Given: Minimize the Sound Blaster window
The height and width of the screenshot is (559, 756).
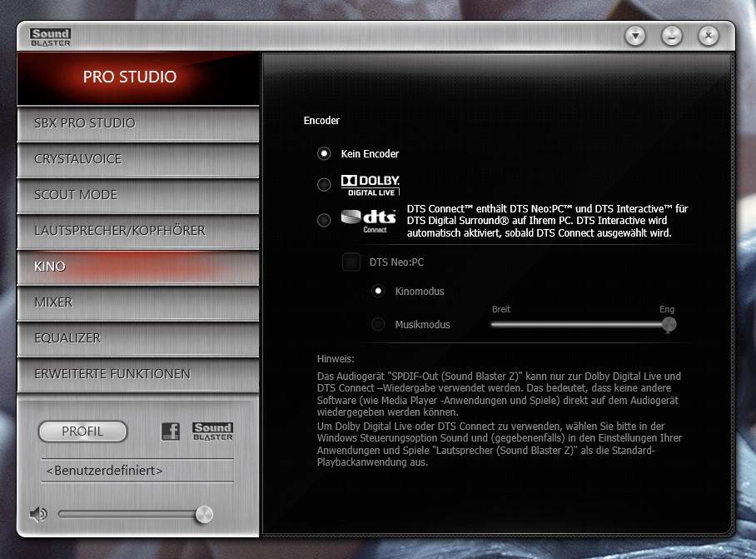Looking at the screenshot, I should point(672,36).
